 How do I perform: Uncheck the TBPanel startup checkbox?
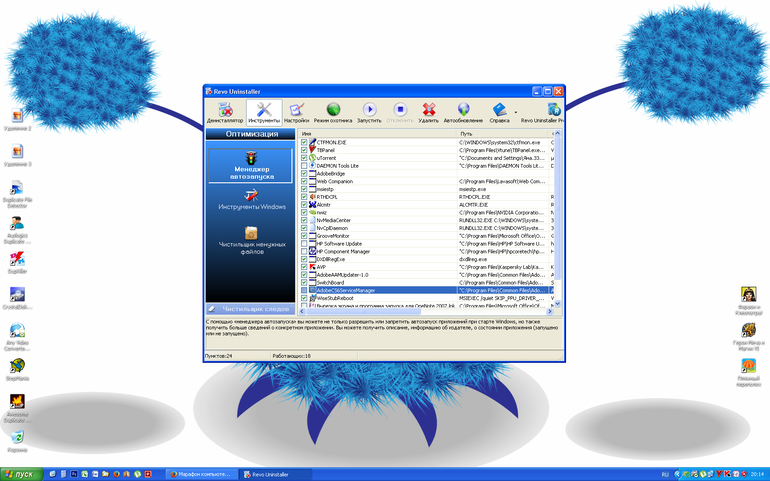[304, 150]
